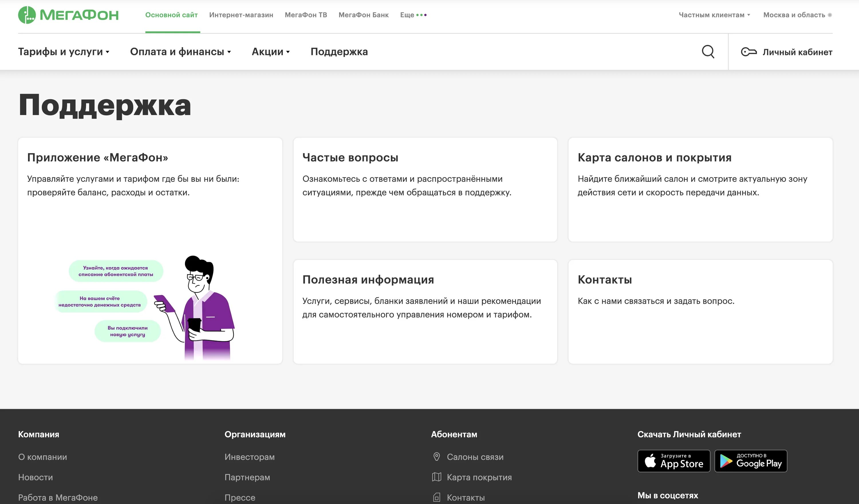This screenshot has width=859, height=504.
Task: Click the three dots next to Еще
Action: coord(422,15)
